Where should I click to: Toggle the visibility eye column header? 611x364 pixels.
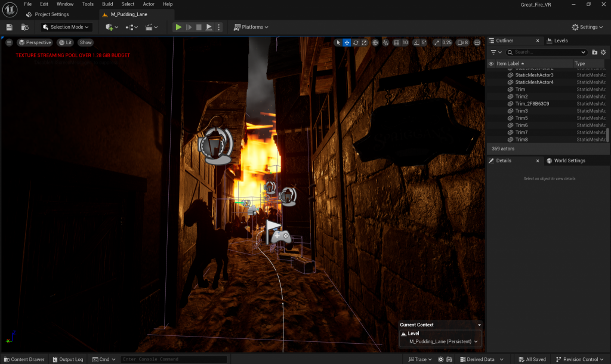(491, 63)
